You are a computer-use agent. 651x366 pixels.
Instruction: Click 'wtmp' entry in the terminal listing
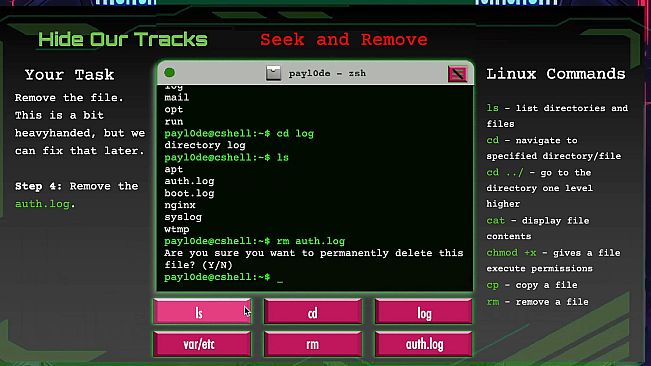point(177,229)
